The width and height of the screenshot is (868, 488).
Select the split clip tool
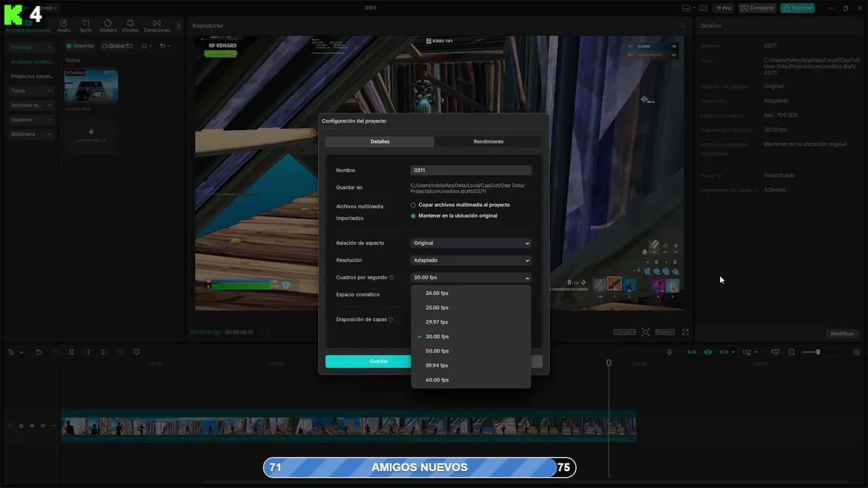click(x=71, y=352)
